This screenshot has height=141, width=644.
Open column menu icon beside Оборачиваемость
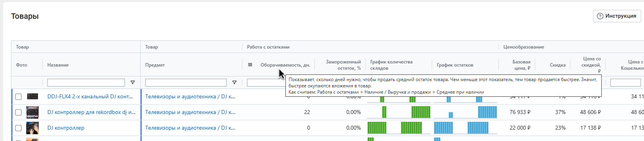250,65
